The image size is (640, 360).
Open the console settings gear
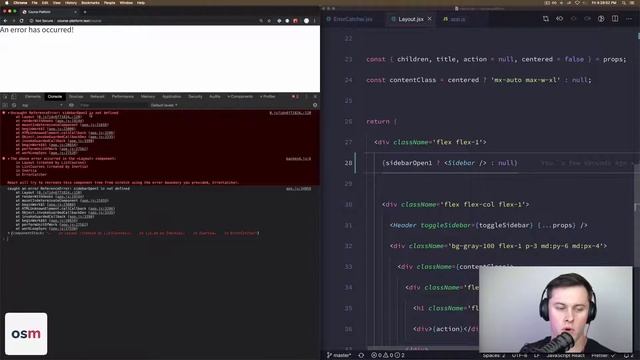(x=315, y=105)
